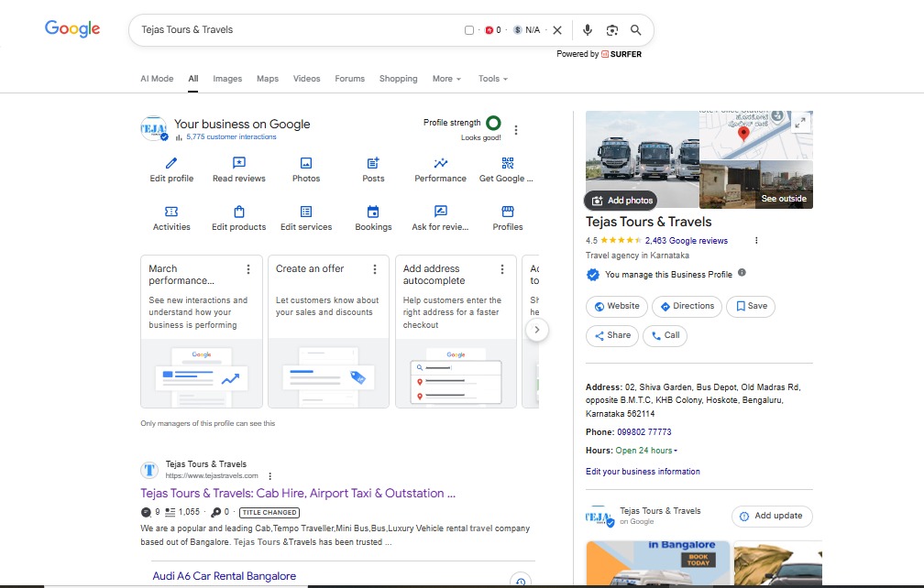Click the Add update button
924x588 pixels.
(772, 517)
